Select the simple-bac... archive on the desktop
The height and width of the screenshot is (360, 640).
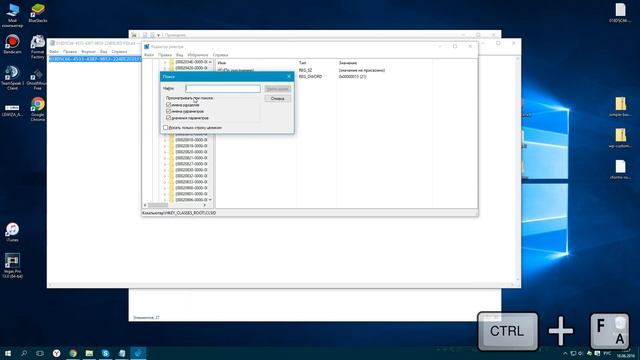(620, 107)
